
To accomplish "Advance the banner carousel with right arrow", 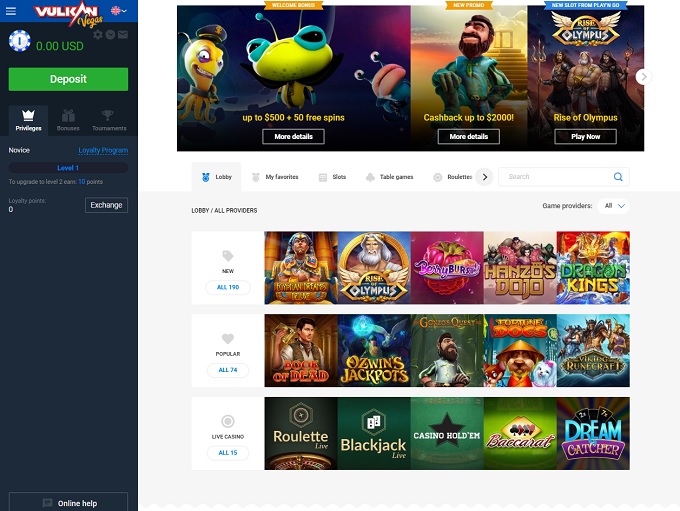I will (x=643, y=76).
